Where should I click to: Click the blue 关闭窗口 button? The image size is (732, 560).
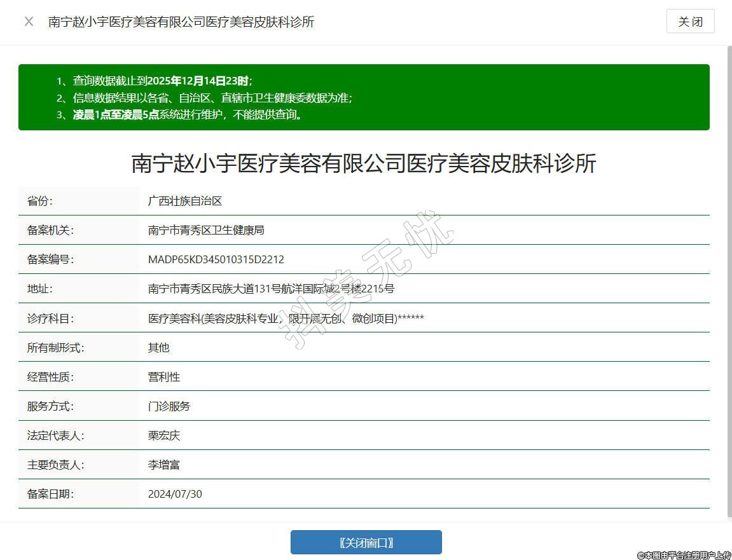(x=366, y=542)
